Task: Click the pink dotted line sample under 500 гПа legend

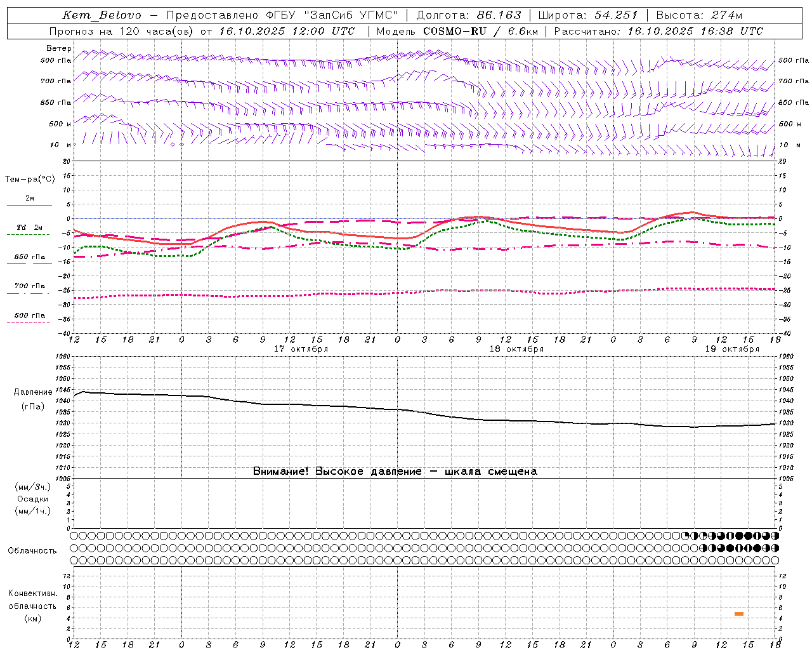Action: pos(28,322)
